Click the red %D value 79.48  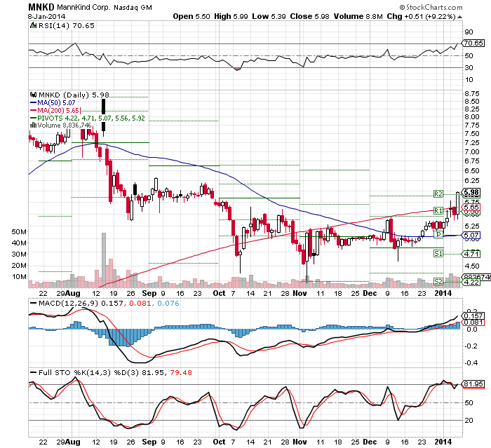181,372
